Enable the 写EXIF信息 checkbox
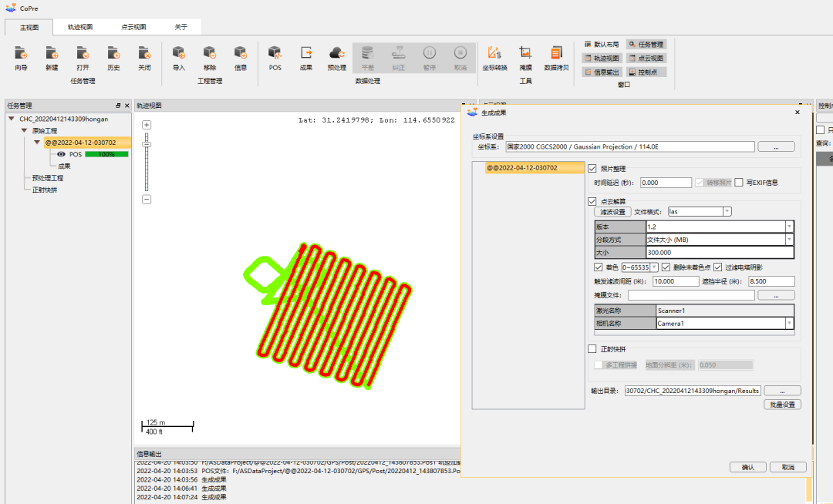 pos(738,183)
